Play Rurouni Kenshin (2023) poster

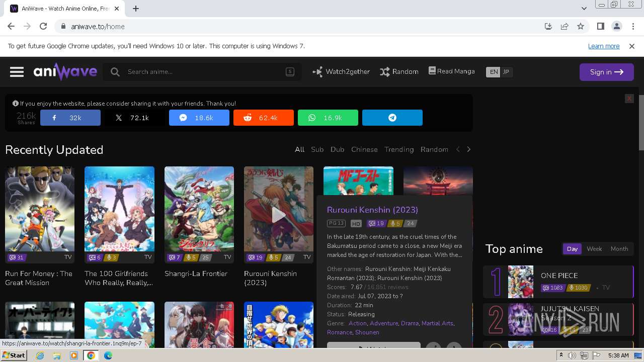click(279, 215)
